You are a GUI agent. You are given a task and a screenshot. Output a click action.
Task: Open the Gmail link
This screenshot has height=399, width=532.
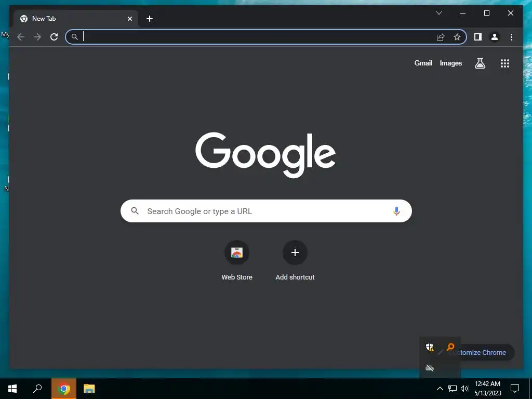423,63
